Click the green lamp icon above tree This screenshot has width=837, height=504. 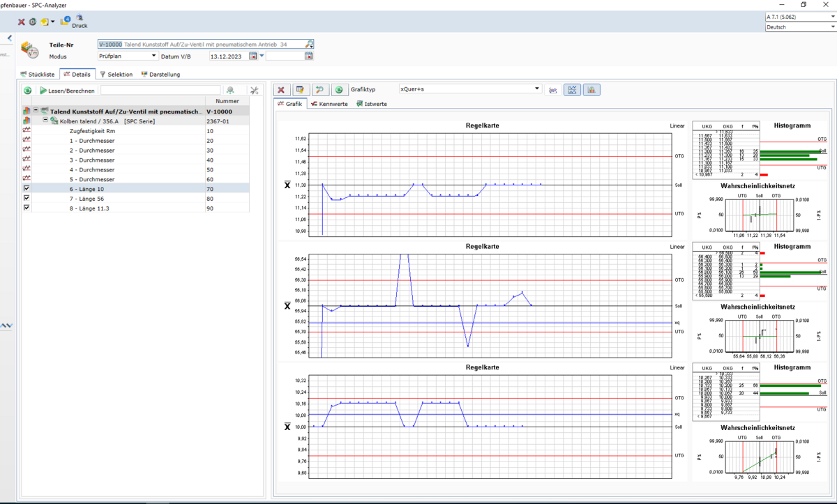[x=230, y=91]
